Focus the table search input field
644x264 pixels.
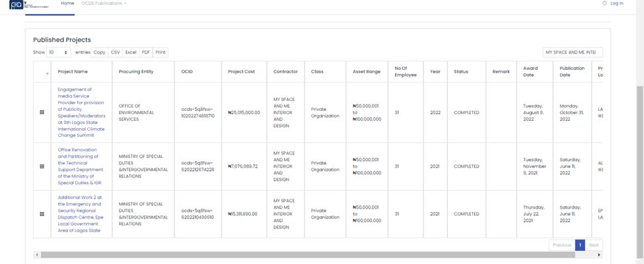pyautogui.click(x=573, y=53)
